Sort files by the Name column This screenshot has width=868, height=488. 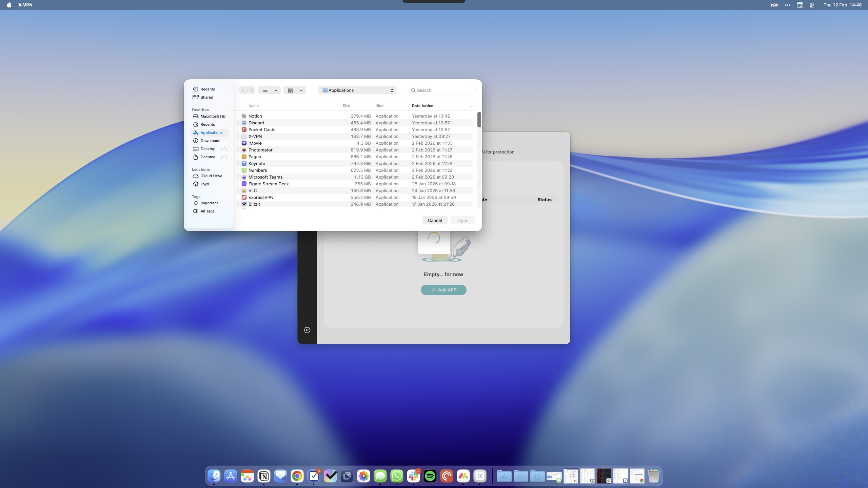coord(253,106)
